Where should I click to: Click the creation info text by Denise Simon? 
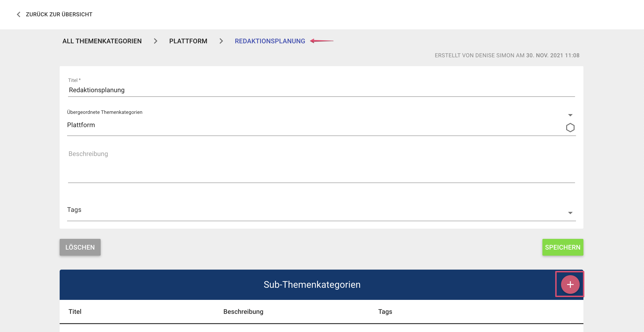[507, 55]
